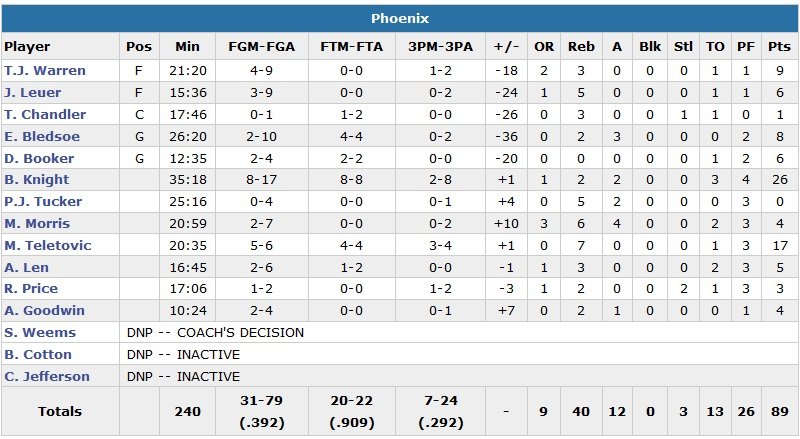This screenshot has width=800, height=439.
Task: Select M. Morris player link
Action: (37, 224)
